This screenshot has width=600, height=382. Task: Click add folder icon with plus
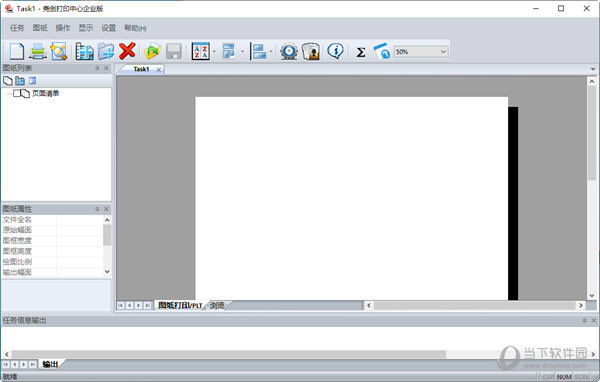pyautogui.click(x=106, y=51)
